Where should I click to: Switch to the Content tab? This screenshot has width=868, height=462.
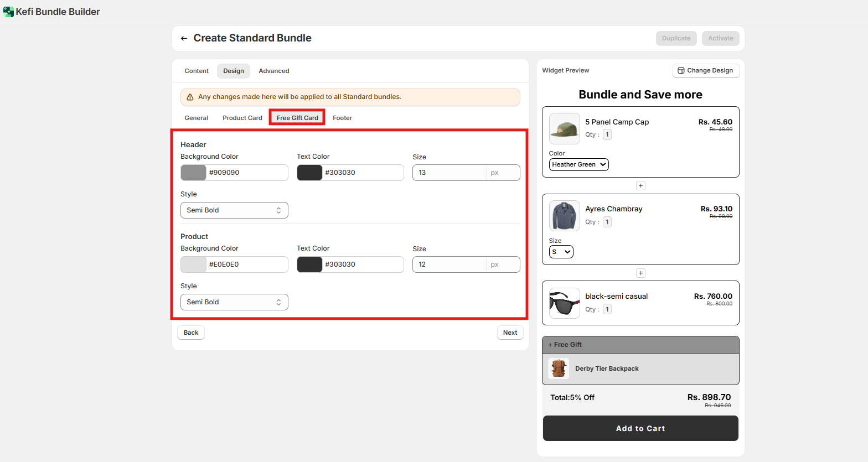(197, 71)
